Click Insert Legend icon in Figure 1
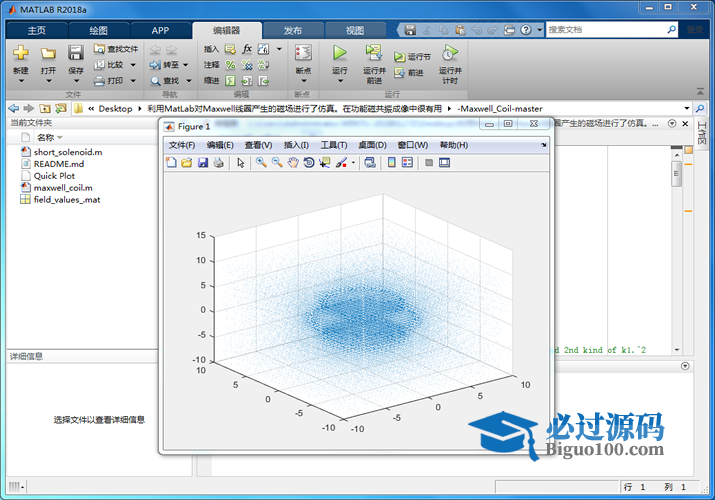The height and width of the screenshot is (500, 715). pyautogui.click(x=407, y=162)
